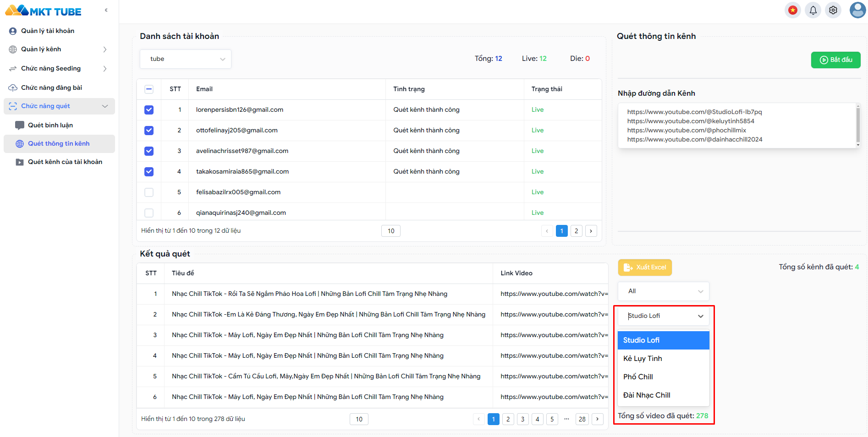
Task: Open account list page size selector 10
Action: tap(391, 231)
